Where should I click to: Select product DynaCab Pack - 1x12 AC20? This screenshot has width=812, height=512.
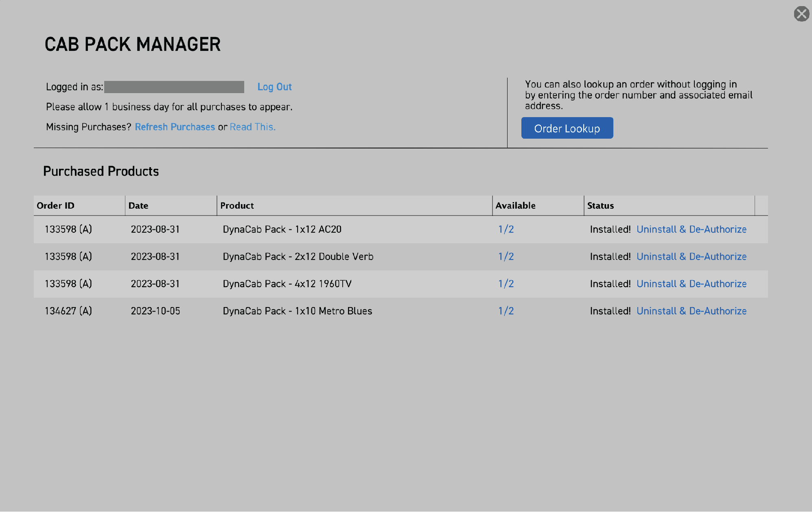tap(282, 229)
